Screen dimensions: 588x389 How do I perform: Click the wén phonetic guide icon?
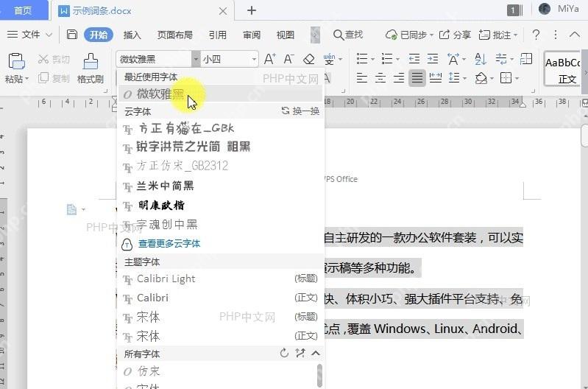[329, 59]
